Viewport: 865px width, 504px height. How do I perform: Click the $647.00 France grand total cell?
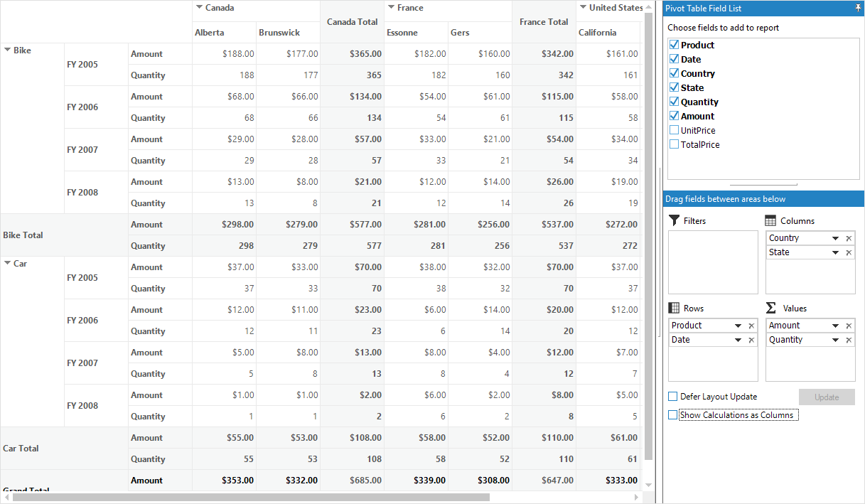(544, 481)
